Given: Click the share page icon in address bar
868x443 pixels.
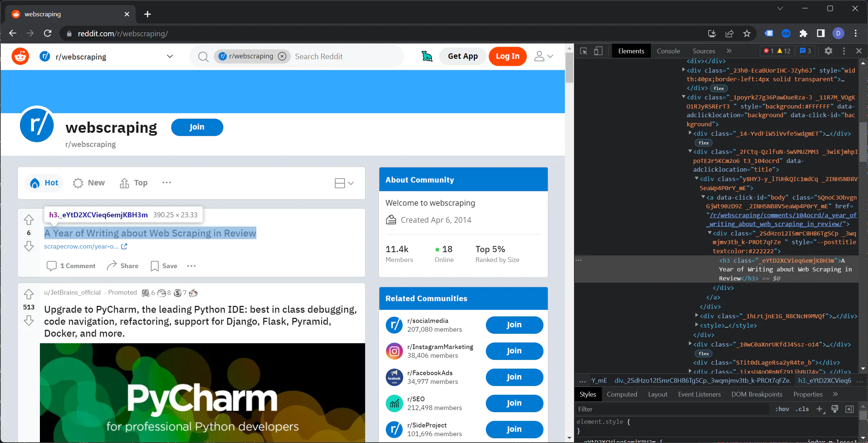Looking at the screenshot, I should click(x=729, y=33).
